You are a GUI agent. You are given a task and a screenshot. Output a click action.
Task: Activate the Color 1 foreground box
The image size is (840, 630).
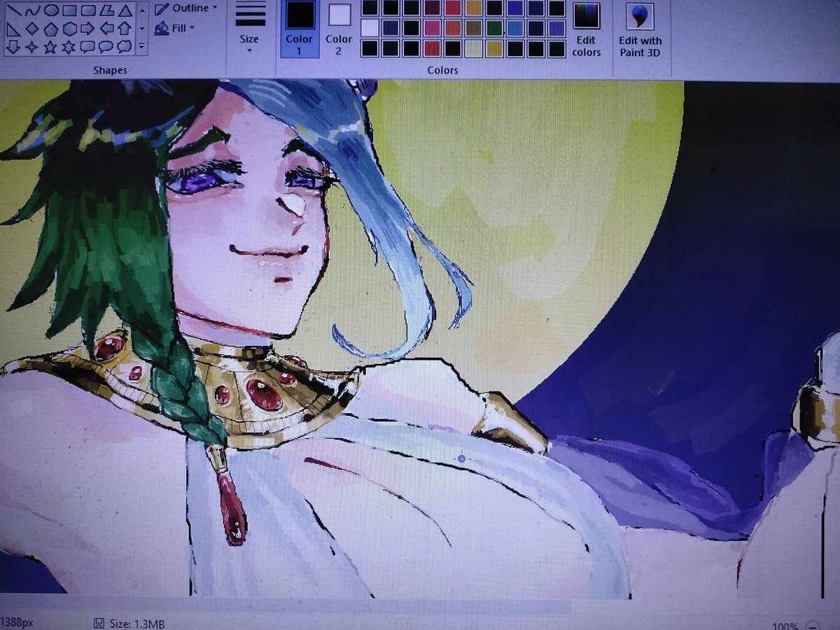click(x=300, y=29)
